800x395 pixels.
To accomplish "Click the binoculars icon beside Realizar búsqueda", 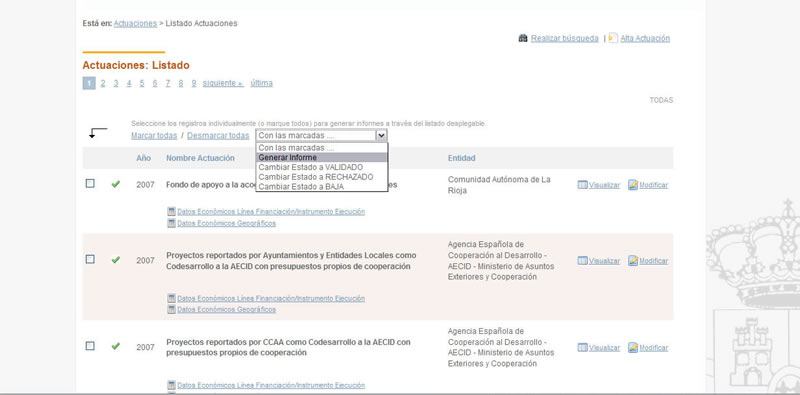I will (523, 38).
